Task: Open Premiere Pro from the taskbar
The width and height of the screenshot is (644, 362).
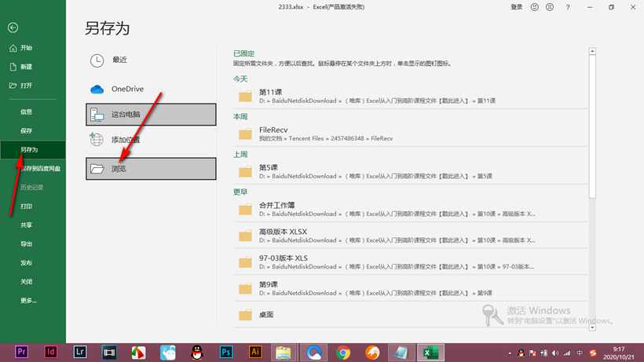Action: 21,352
